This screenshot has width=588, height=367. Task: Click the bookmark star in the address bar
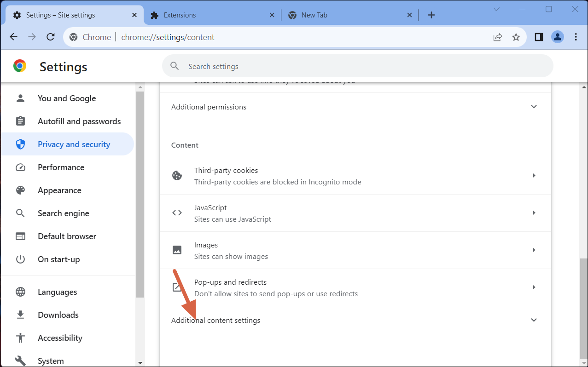click(516, 37)
